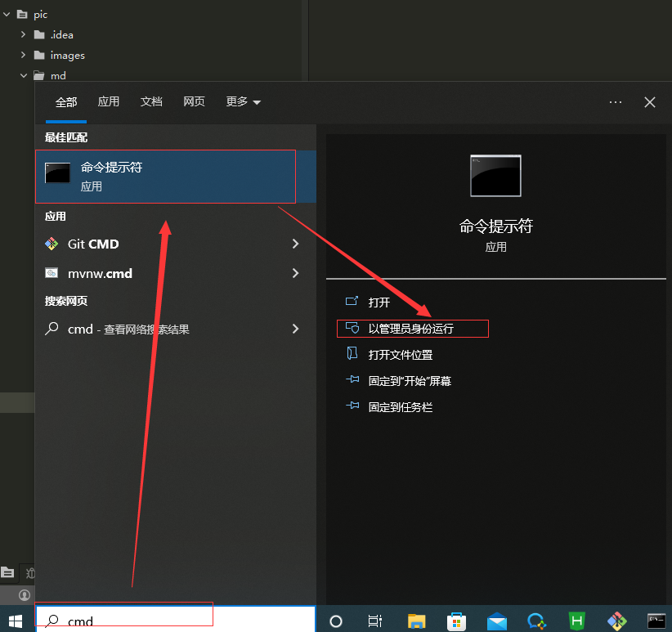Click the Task View taskbar icon
672x632 pixels.
[x=375, y=621]
